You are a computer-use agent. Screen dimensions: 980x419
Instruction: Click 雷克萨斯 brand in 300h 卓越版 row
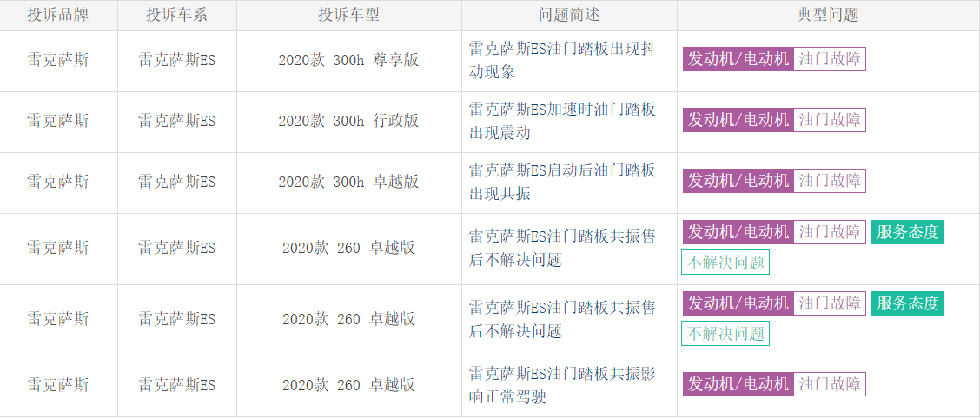[58, 182]
